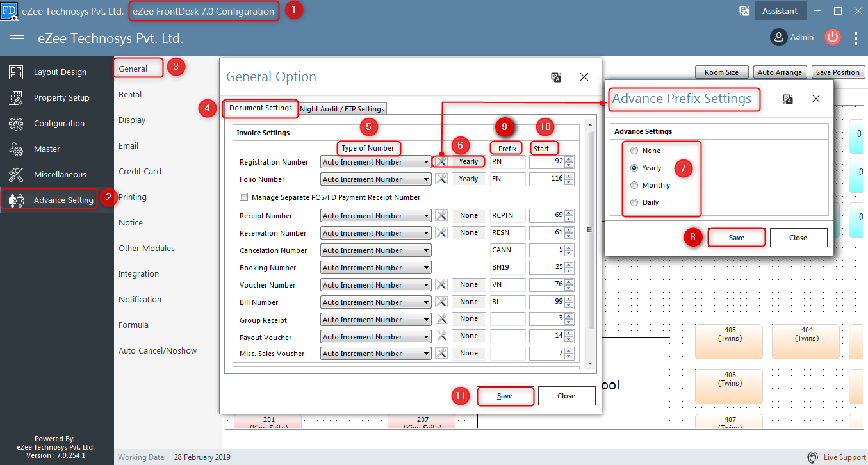Click the Registration Number prefix field

[x=507, y=162]
